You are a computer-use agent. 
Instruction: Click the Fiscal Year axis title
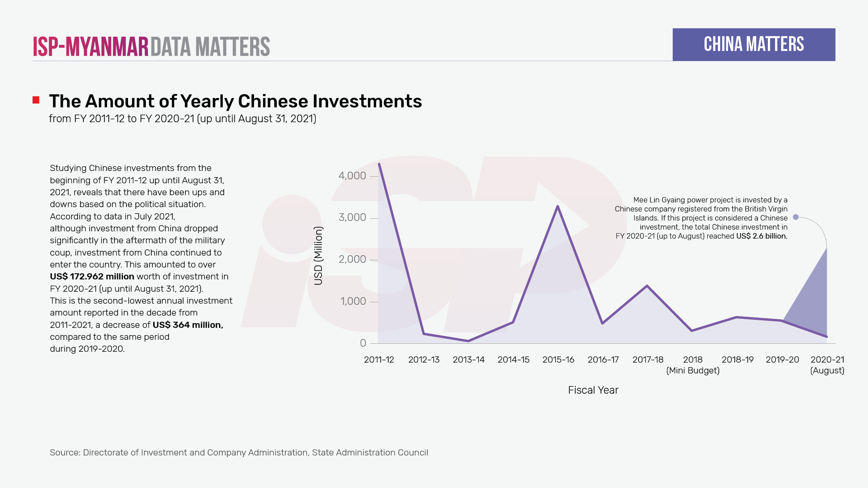[x=593, y=390]
